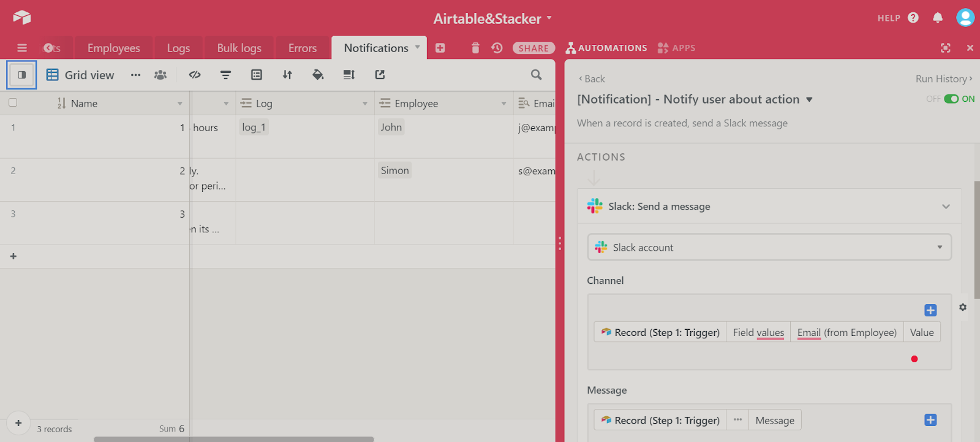
Task: Open the Grid view switcher
Action: [80, 75]
